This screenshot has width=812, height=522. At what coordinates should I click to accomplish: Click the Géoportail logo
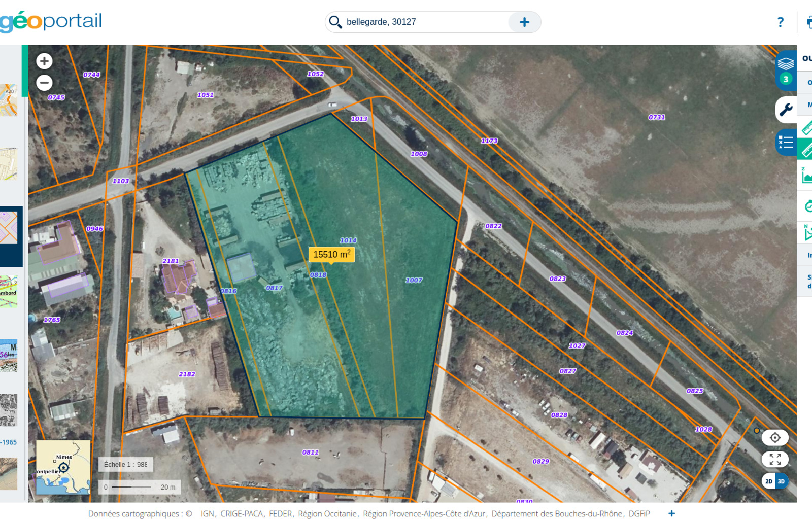coord(51,21)
